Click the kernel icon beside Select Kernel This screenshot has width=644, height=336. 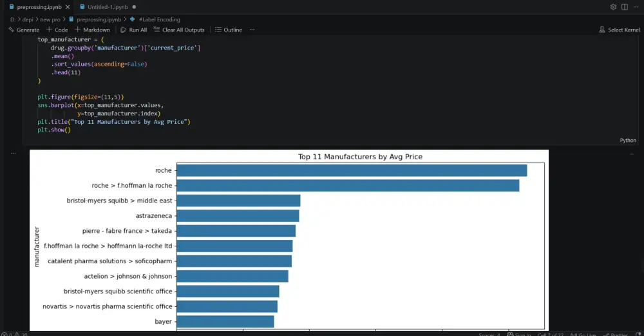(x=602, y=30)
